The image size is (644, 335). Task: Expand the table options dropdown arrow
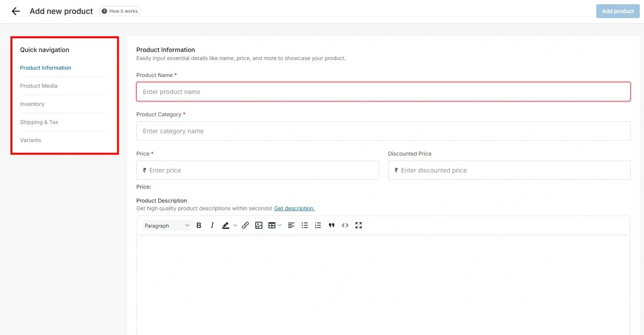click(280, 226)
